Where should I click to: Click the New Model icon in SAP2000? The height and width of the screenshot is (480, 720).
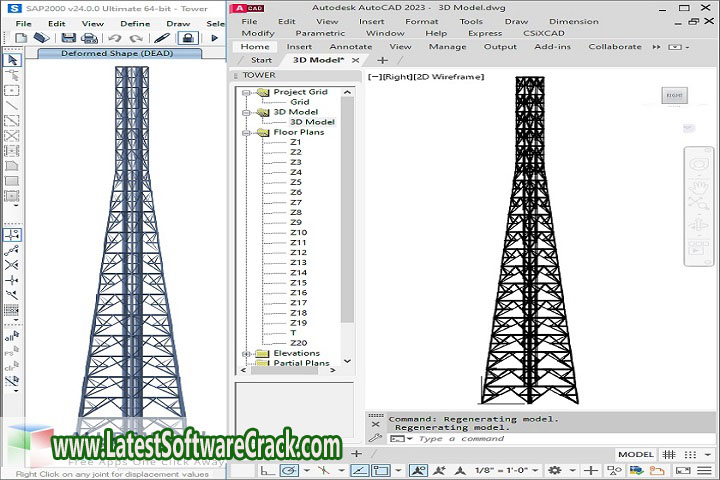21,38
